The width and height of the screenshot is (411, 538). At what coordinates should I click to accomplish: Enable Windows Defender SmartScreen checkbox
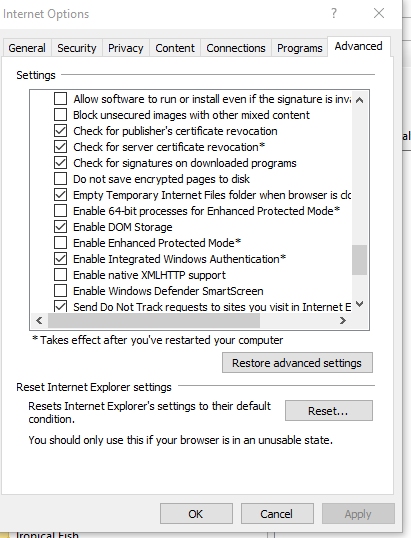point(61,291)
